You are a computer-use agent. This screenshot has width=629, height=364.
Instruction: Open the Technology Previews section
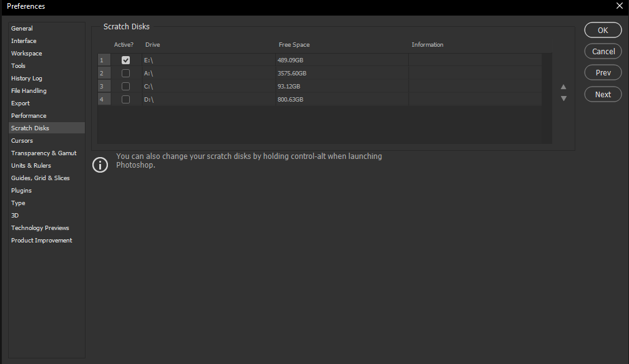40,228
